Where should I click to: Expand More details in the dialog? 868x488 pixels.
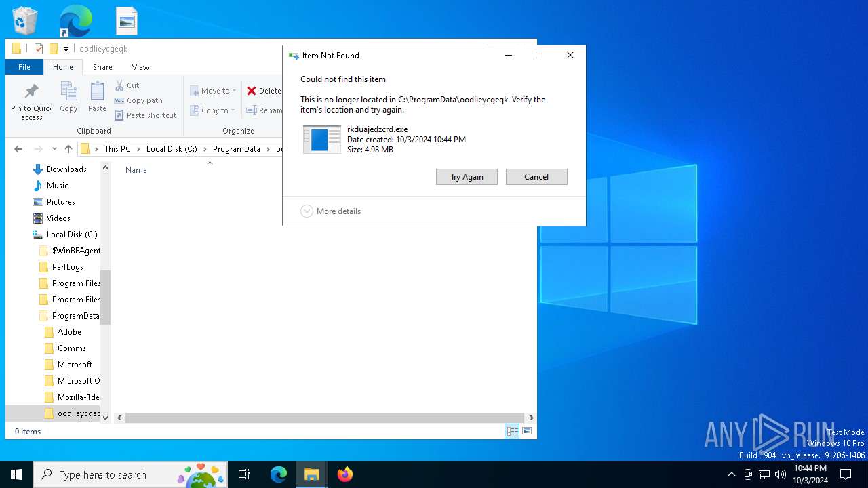331,211
